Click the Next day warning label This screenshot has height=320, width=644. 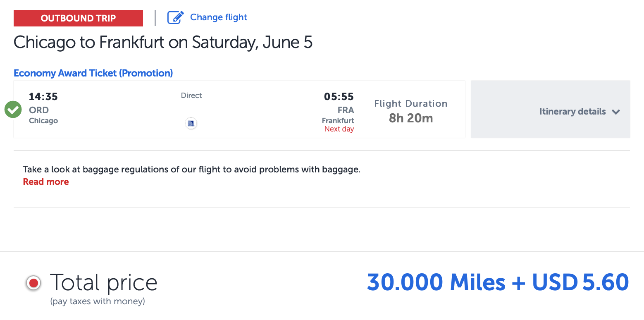339,129
